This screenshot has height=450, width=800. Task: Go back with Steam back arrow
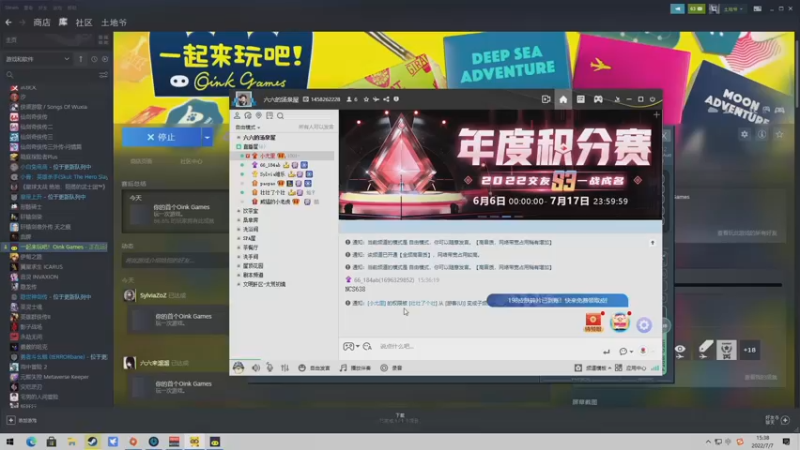[8, 22]
